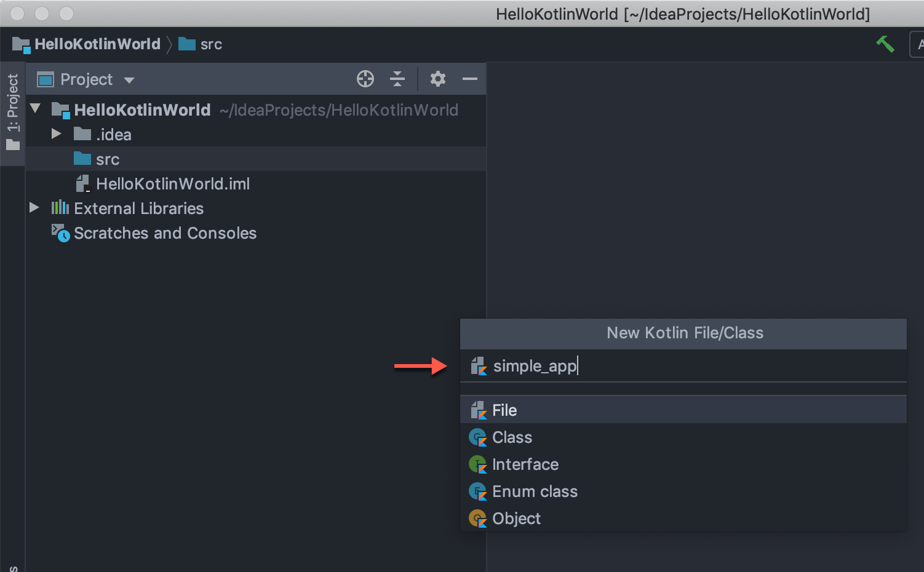Open the Project view mode dropdown
Image resolution: width=924 pixels, height=572 pixels.
point(129,79)
